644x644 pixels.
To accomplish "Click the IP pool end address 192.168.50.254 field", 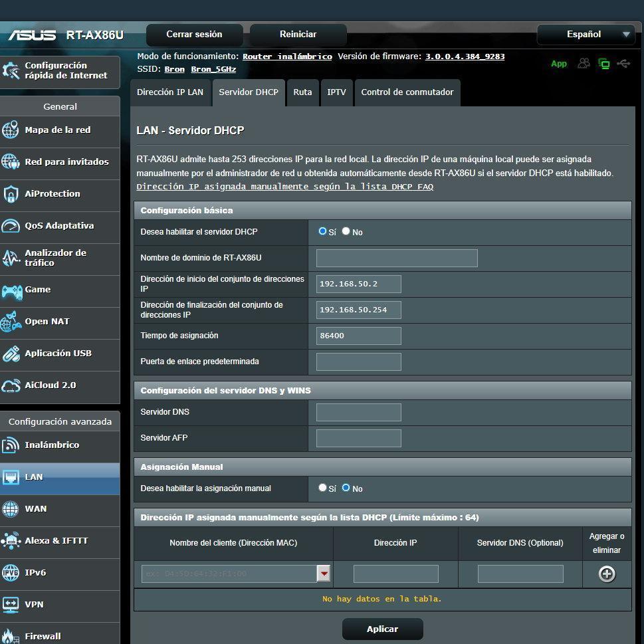I will point(359,310).
